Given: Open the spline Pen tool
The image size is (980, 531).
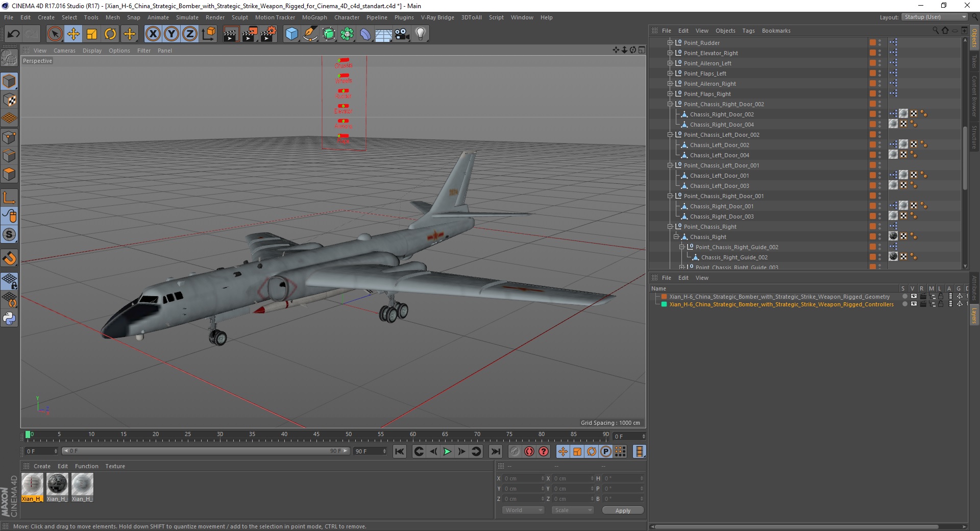Looking at the screenshot, I should pyautogui.click(x=310, y=34).
